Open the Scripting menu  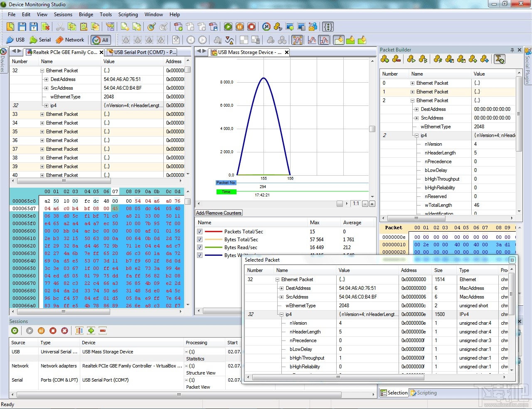click(128, 15)
